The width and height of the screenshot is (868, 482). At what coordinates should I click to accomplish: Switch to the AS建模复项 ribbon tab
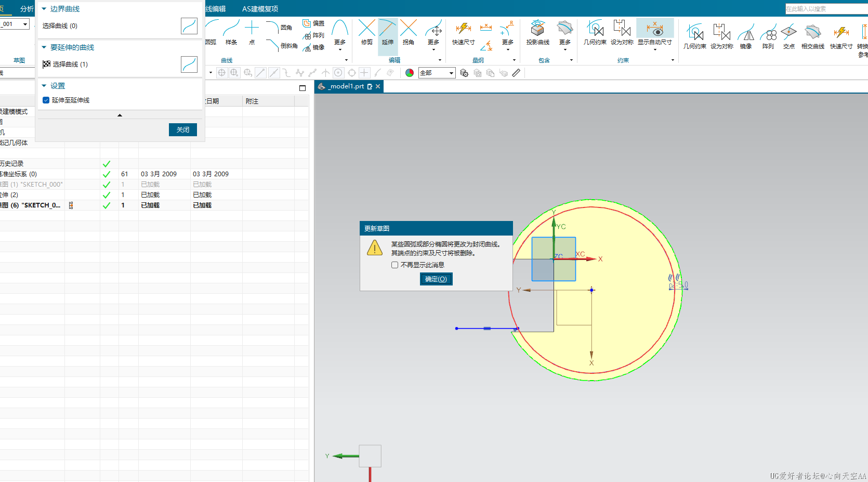260,9
